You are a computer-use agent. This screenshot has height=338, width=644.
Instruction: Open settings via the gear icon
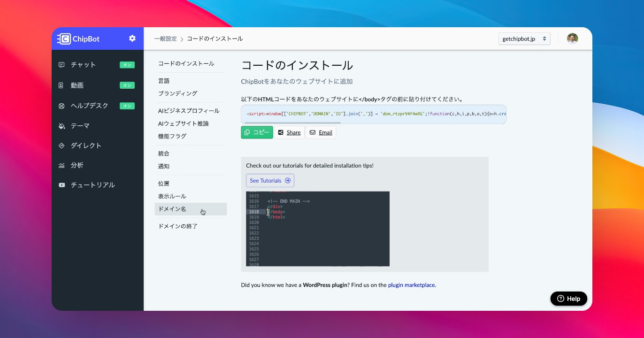132,38
